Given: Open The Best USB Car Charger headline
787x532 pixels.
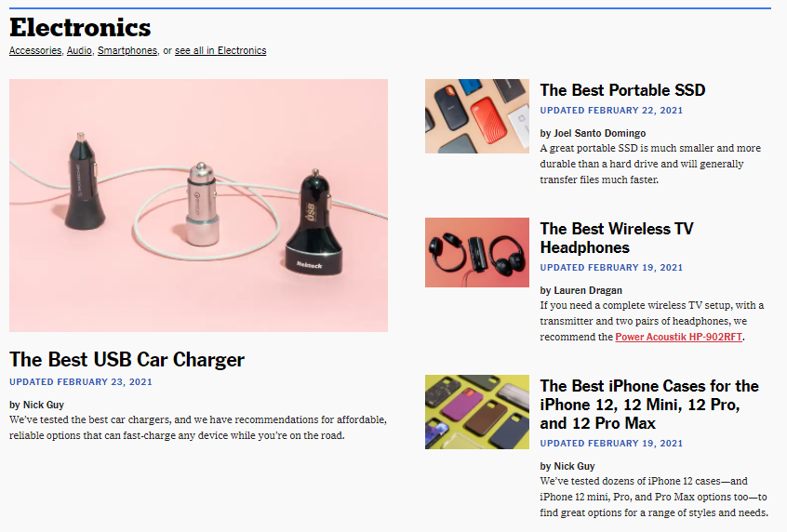Looking at the screenshot, I should [x=127, y=359].
